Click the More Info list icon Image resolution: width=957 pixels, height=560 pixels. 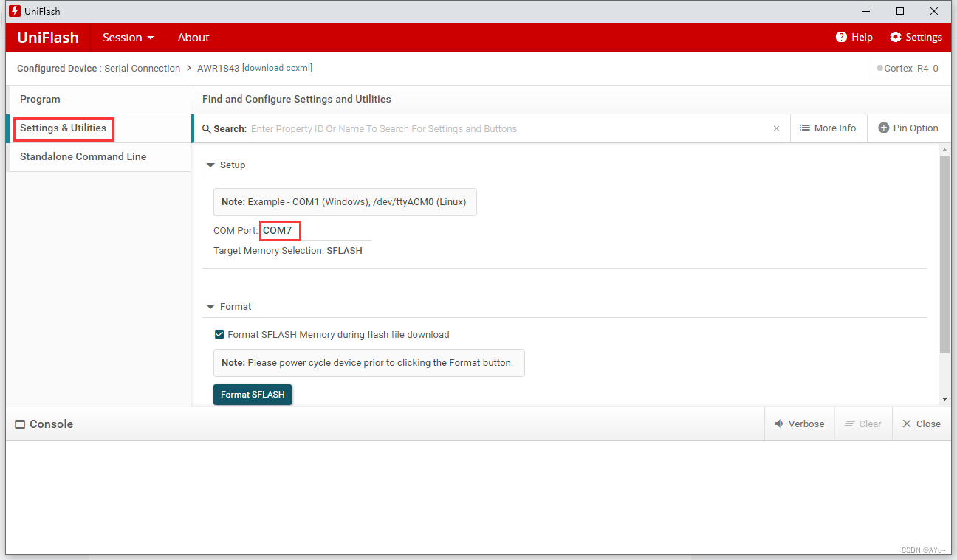tap(805, 128)
